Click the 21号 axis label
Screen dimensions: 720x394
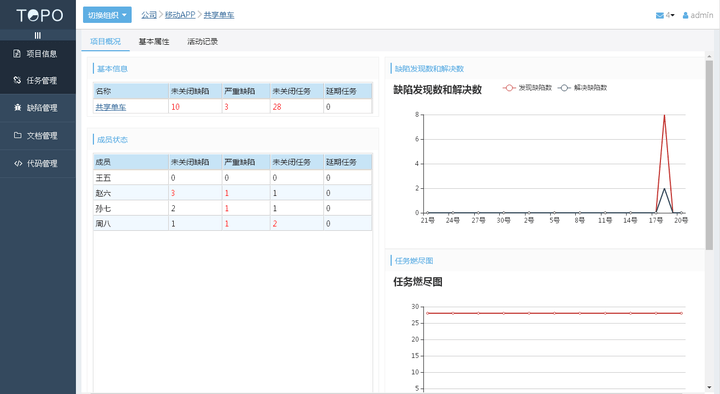point(428,220)
